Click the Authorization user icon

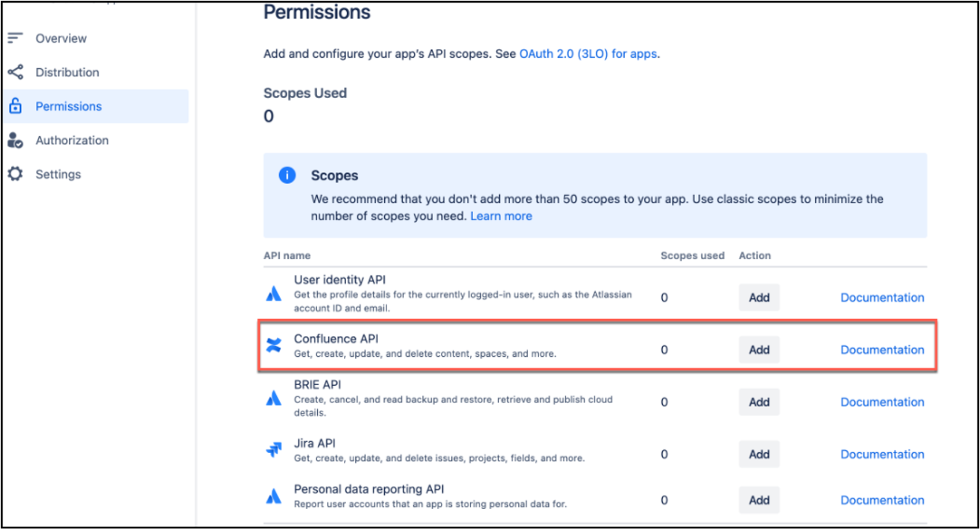[x=16, y=140]
